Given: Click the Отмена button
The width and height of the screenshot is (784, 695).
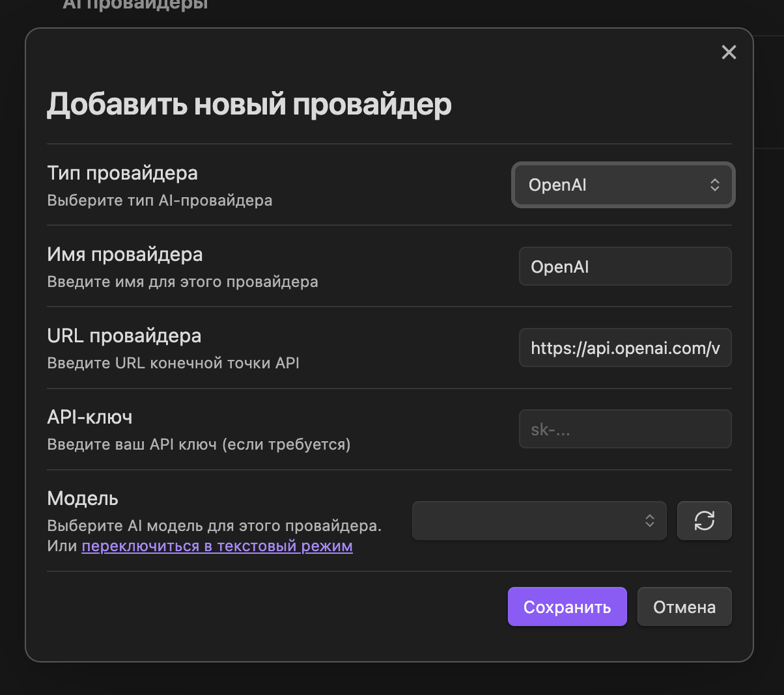Looking at the screenshot, I should pyautogui.click(x=684, y=607).
